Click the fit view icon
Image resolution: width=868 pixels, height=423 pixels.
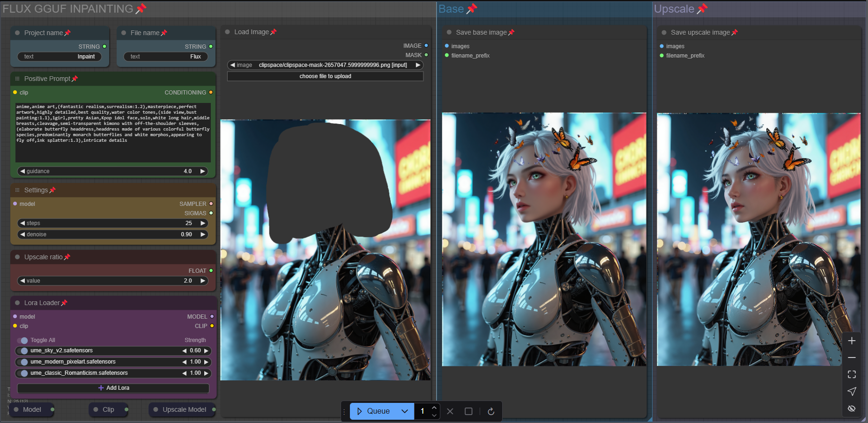tap(852, 374)
